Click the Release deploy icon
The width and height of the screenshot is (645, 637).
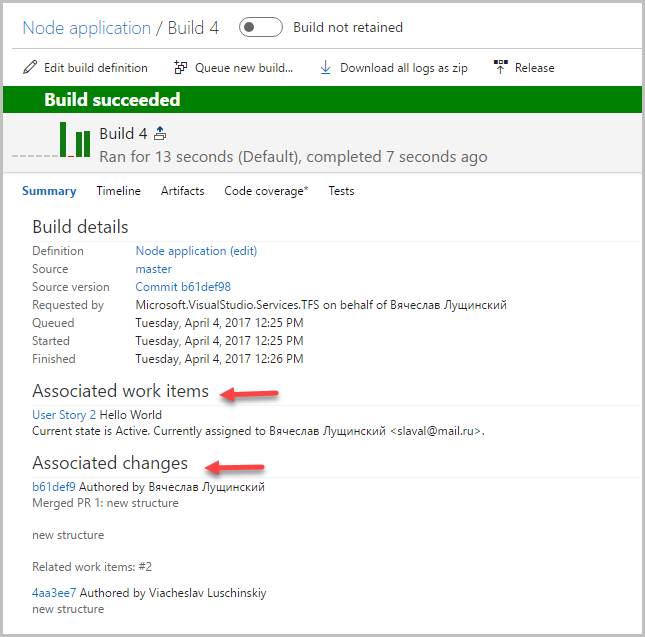point(500,68)
